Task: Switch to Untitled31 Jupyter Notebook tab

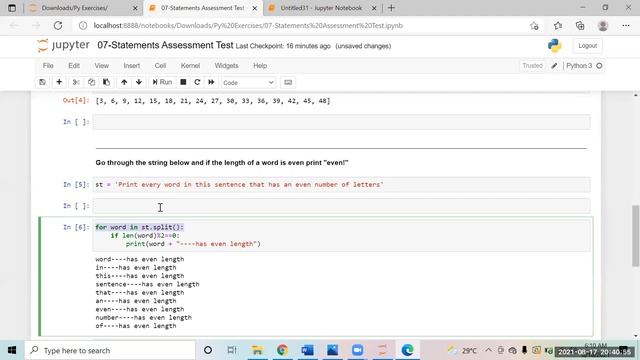Action: click(x=321, y=8)
